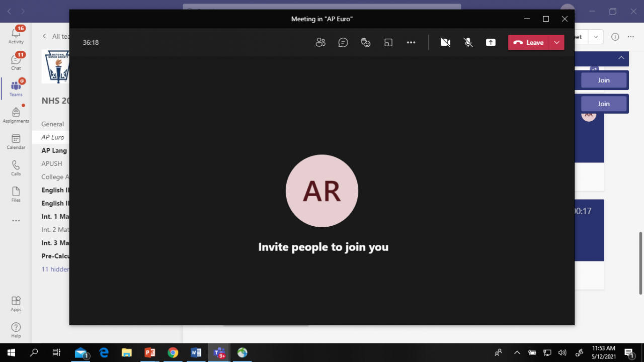Adjust volume from the system tray speaker
Viewport: 644px width, 362px height.
[x=562, y=352]
